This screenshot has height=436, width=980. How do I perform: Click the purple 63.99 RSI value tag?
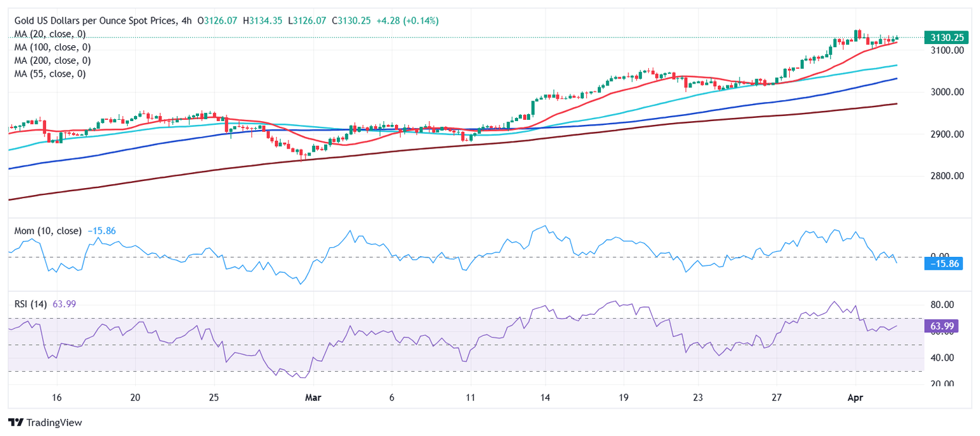pyautogui.click(x=941, y=328)
